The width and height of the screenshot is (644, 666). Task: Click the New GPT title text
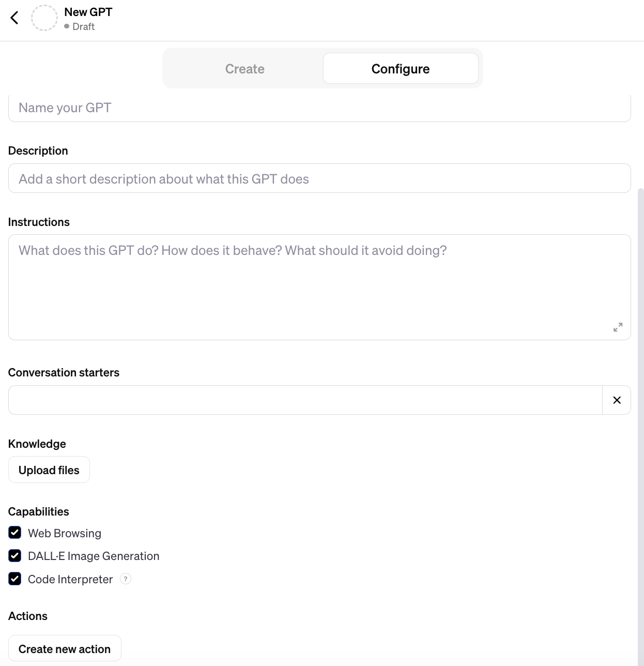click(88, 12)
